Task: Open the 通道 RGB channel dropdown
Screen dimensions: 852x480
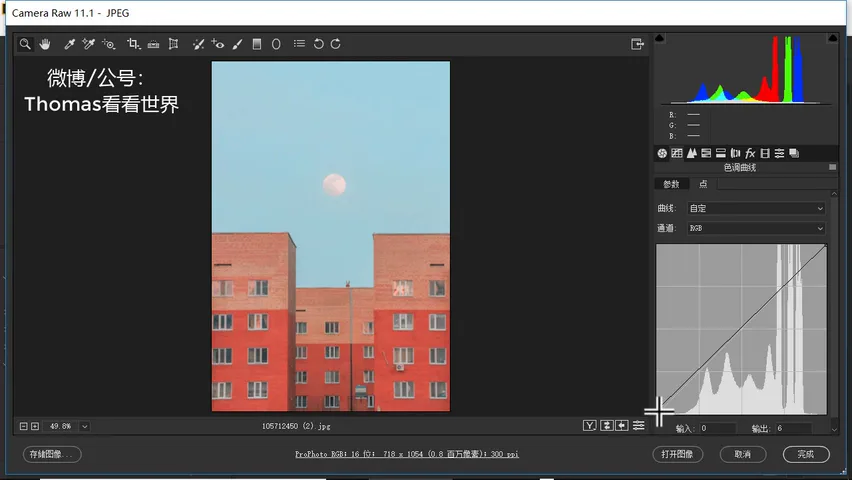Action: click(x=756, y=228)
